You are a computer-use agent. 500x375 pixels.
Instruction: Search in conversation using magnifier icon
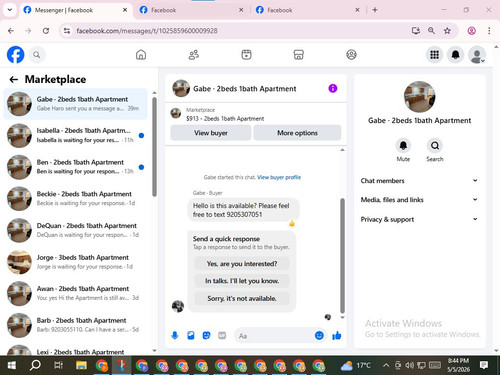click(435, 146)
